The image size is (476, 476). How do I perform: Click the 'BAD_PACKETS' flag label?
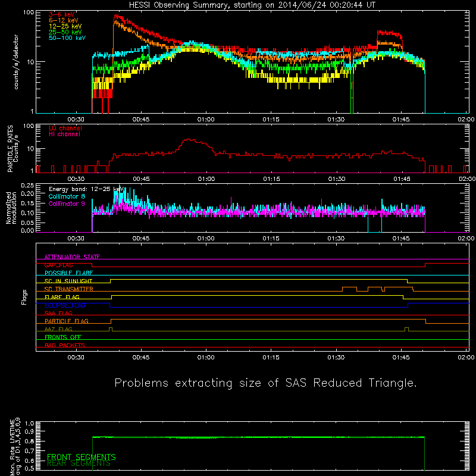pos(65,345)
